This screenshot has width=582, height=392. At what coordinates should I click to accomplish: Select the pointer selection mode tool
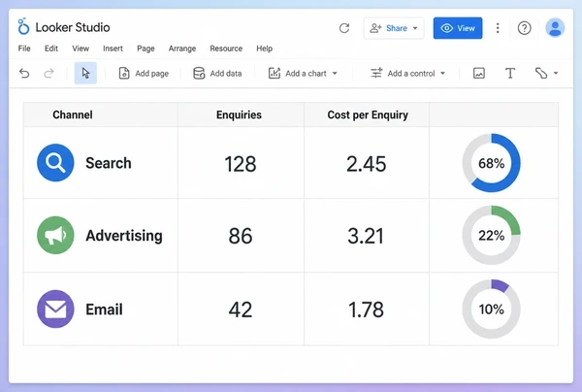click(85, 73)
